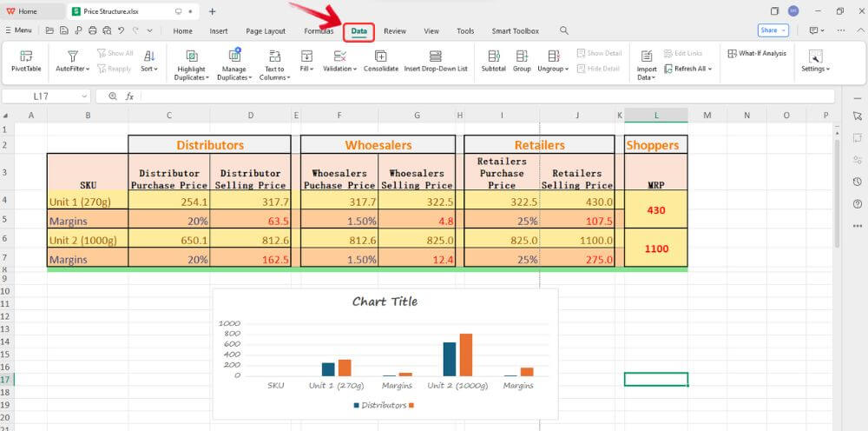
Task: Click the sliders settings icon in right sidebar
Action: click(858, 160)
